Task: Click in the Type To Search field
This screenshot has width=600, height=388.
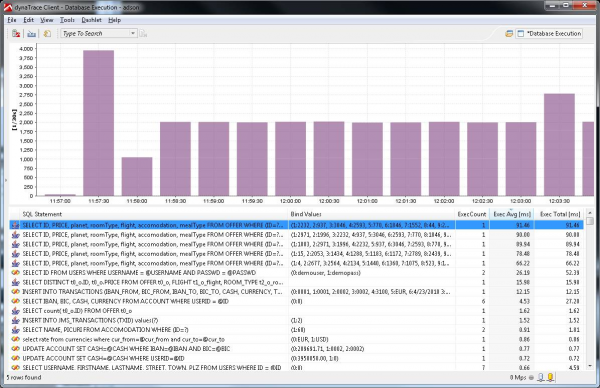Action: point(95,33)
